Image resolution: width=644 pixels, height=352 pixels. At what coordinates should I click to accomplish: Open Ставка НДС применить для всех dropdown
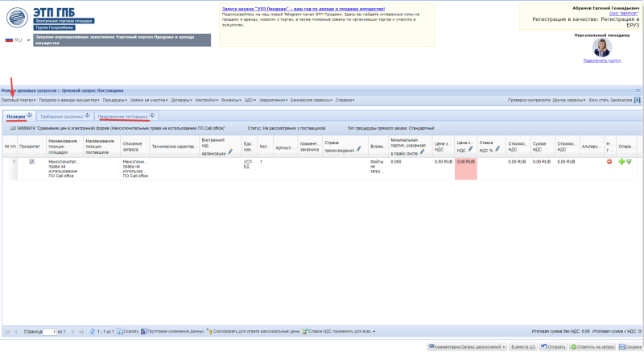[x=339, y=332]
